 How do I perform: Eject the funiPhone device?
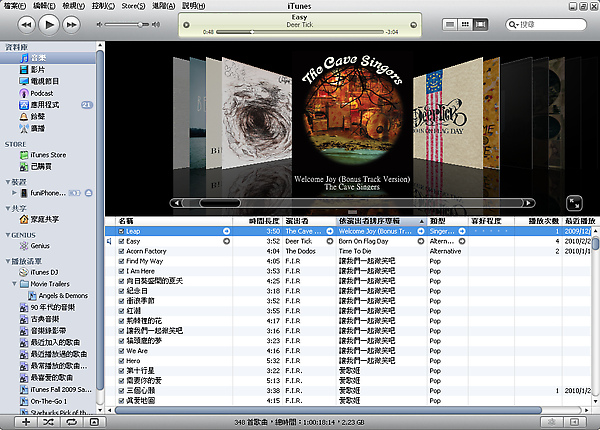88,193
